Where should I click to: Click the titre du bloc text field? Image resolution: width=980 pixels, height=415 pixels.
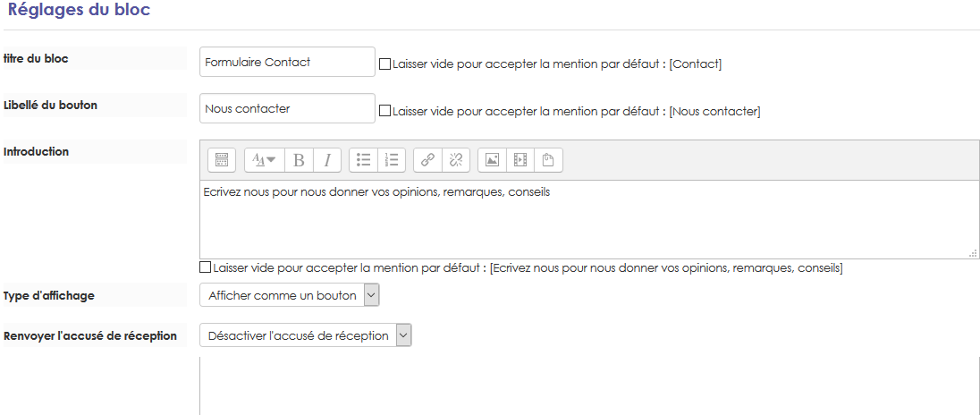(x=287, y=63)
